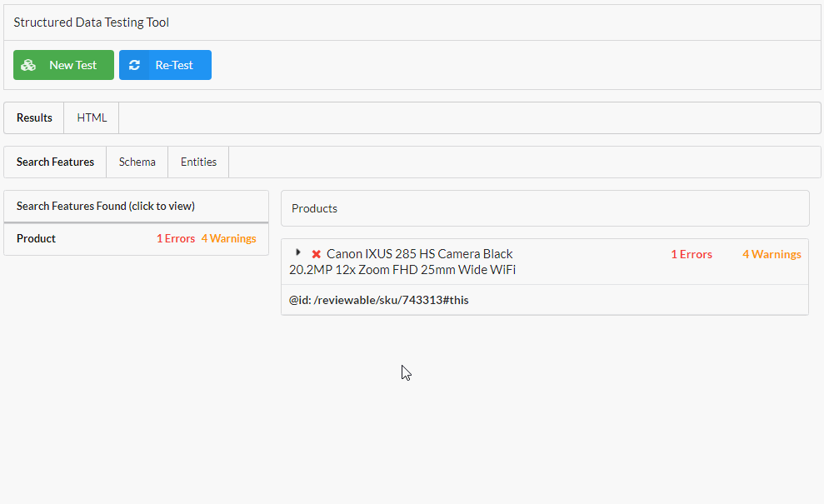Image resolution: width=824 pixels, height=504 pixels.
Task: Click the Products panel header
Action: click(x=314, y=208)
